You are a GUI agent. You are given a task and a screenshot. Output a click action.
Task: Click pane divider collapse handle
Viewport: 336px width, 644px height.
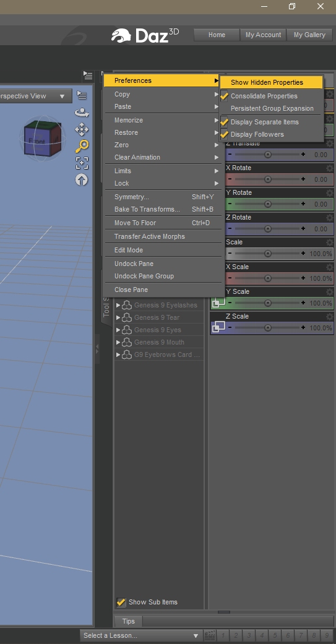[x=97, y=349]
